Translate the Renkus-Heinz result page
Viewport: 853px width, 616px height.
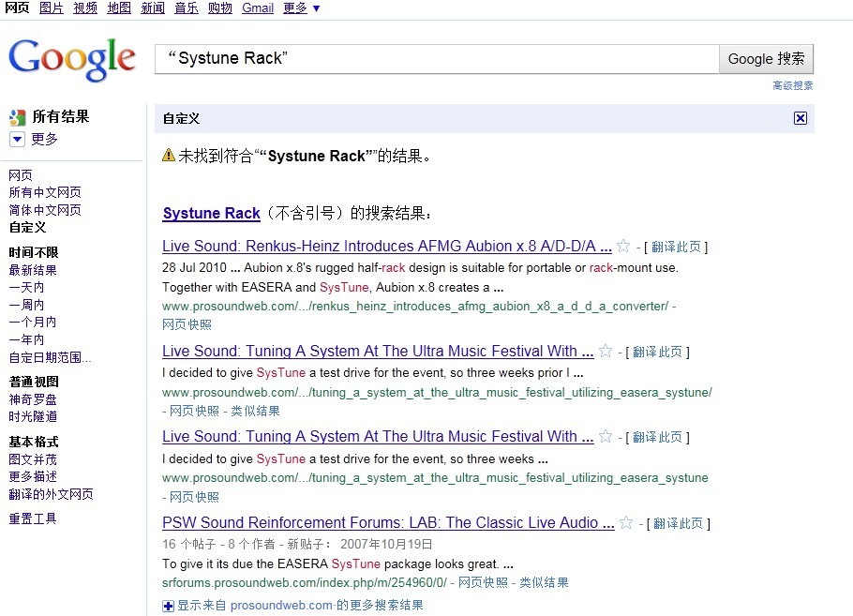point(676,247)
